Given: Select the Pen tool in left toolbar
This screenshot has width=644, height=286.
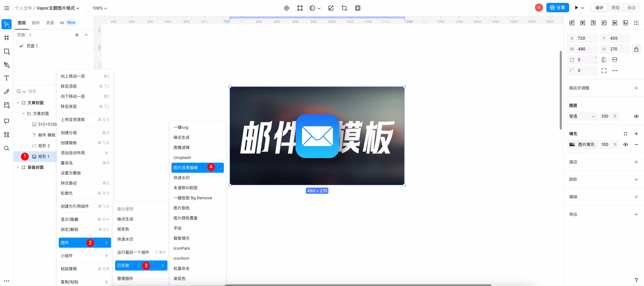Looking at the screenshot, I should pos(7,65).
